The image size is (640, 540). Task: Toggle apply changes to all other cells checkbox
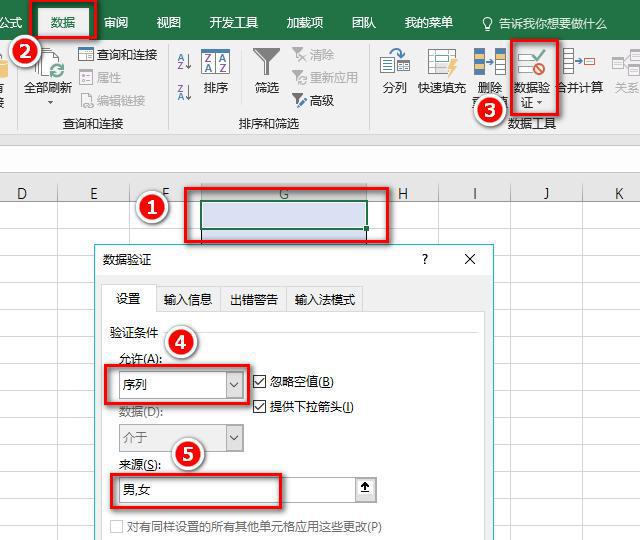coord(116,527)
